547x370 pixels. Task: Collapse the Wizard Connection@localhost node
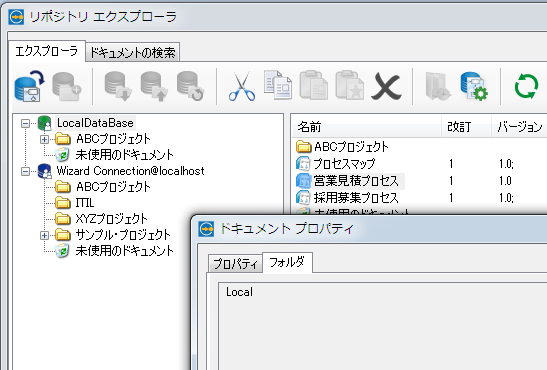pyautogui.click(x=25, y=171)
